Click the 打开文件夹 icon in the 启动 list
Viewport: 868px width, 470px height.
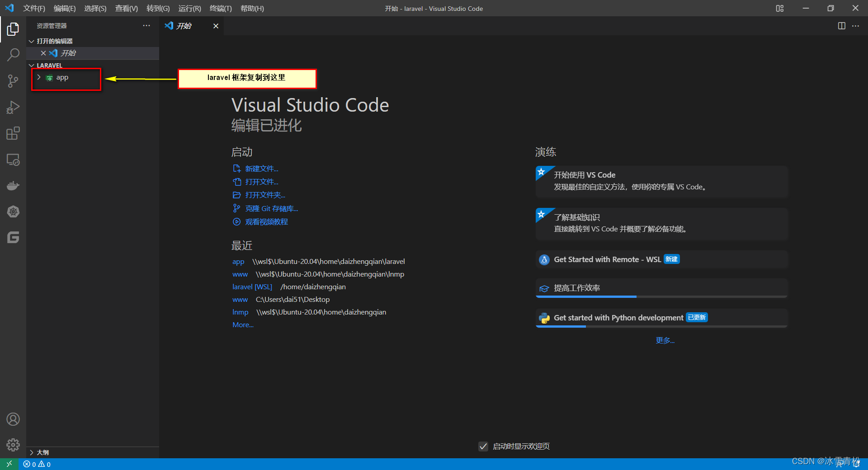point(236,195)
